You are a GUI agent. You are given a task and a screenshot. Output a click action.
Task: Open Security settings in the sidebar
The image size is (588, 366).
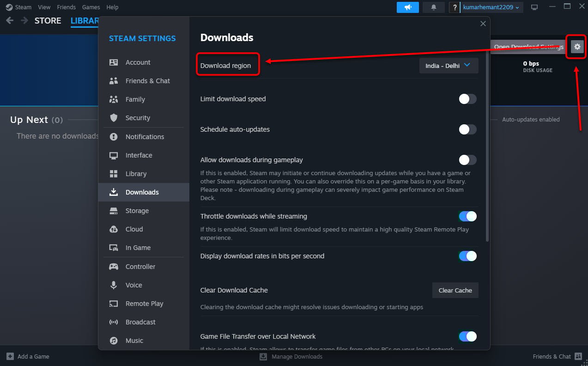point(138,118)
